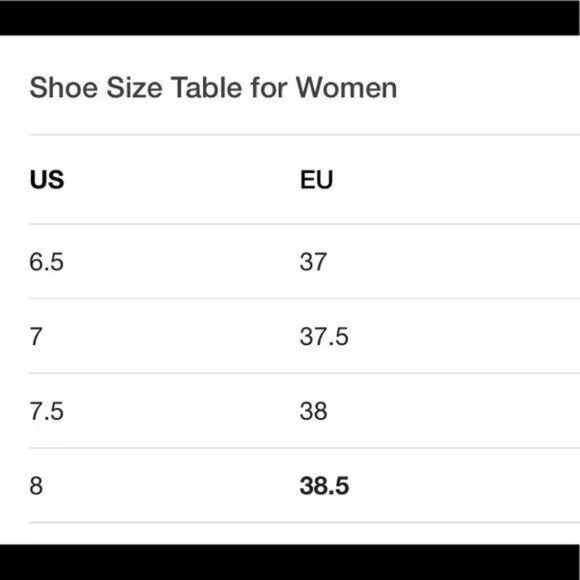Click the word Women in the title

pos(347,88)
